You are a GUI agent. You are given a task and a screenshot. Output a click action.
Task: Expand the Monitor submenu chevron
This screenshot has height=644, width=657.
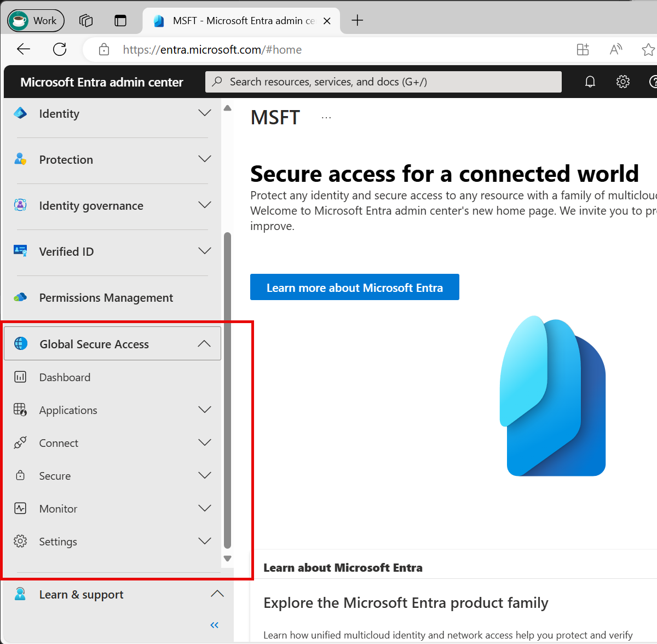(205, 508)
